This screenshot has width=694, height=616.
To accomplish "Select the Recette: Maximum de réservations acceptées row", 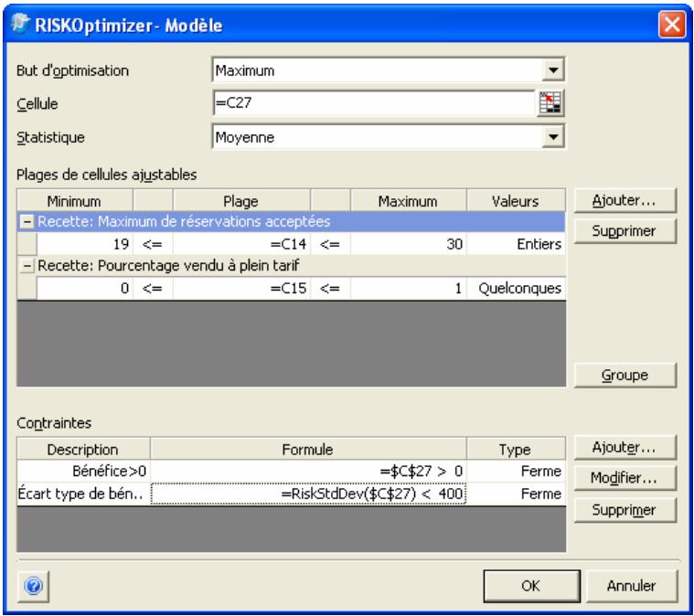I will click(292, 221).
